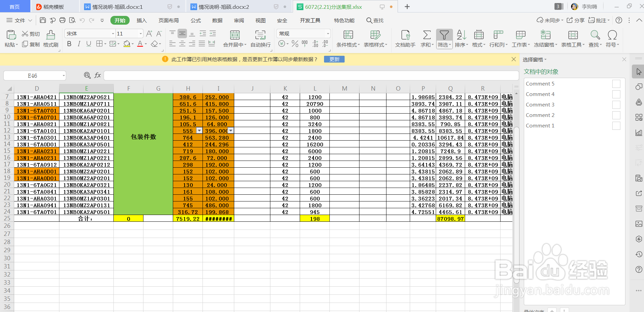Click the Merge and Center (合并居中) icon
This screenshot has height=312, width=644.
[235, 35]
